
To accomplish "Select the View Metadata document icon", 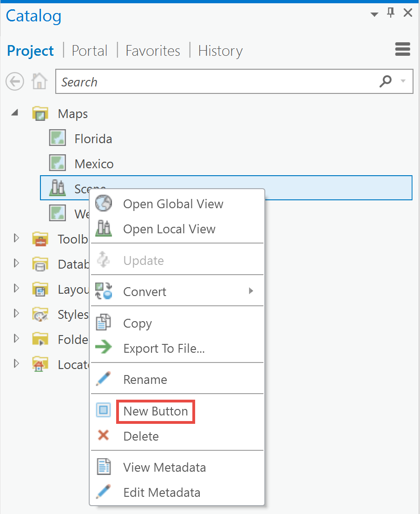I will 103,467.
